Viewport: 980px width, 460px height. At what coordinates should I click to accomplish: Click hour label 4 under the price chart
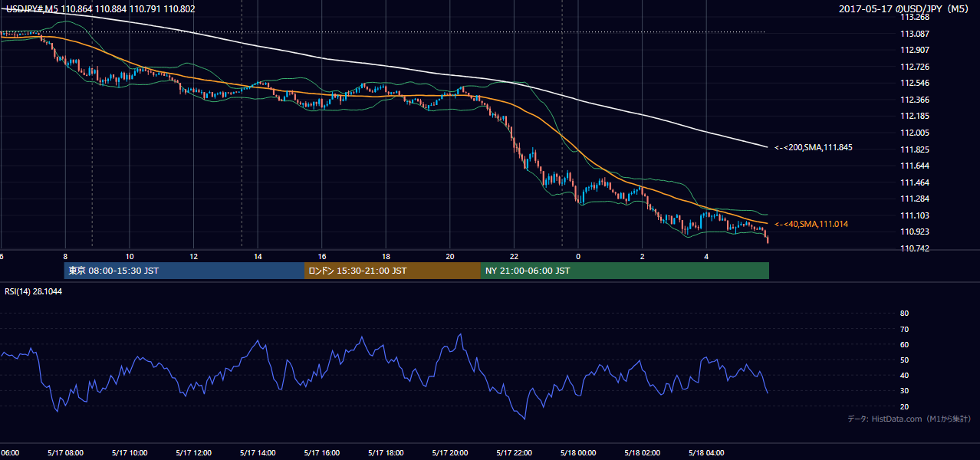[706, 256]
